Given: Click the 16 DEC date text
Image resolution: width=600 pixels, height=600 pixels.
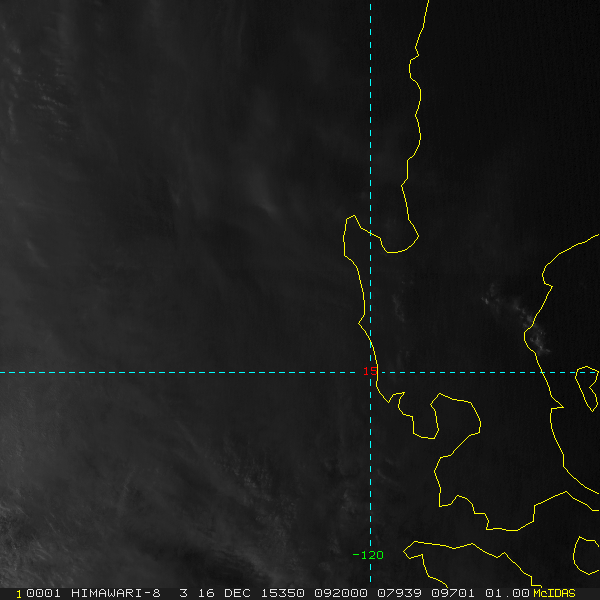Looking at the screenshot, I should (x=224, y=593).
